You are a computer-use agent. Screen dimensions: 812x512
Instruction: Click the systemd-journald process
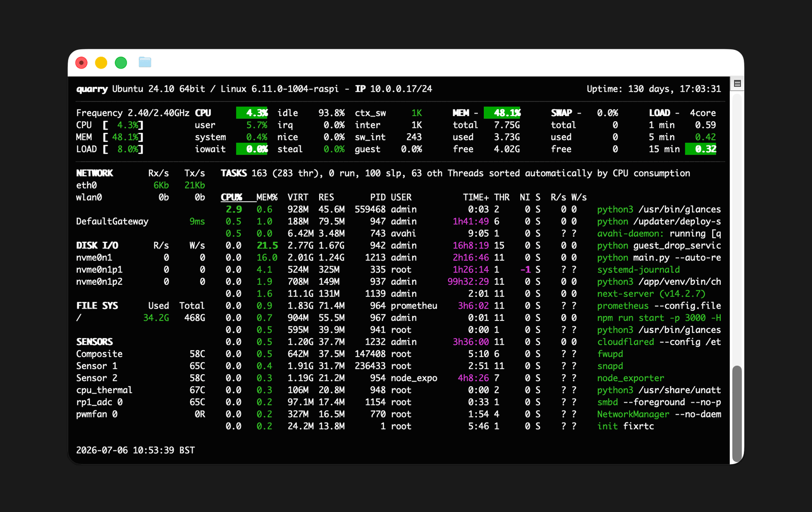point(638,270)
